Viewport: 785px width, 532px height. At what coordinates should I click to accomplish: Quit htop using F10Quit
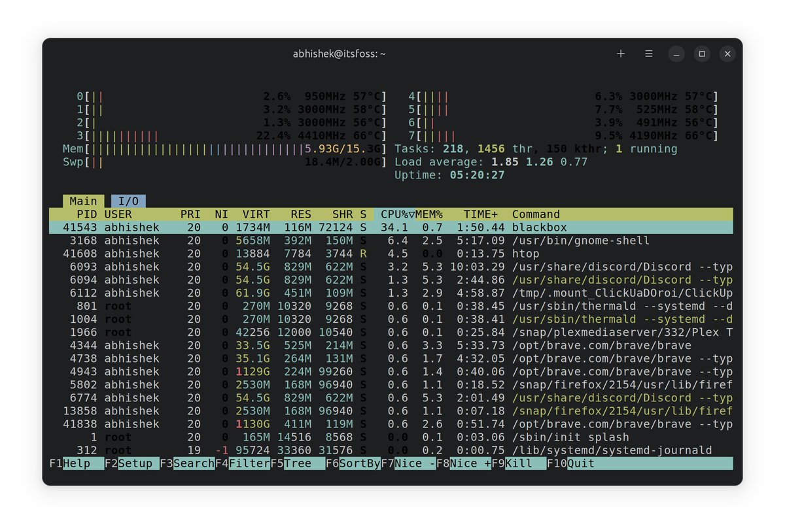tap(570, 463)
